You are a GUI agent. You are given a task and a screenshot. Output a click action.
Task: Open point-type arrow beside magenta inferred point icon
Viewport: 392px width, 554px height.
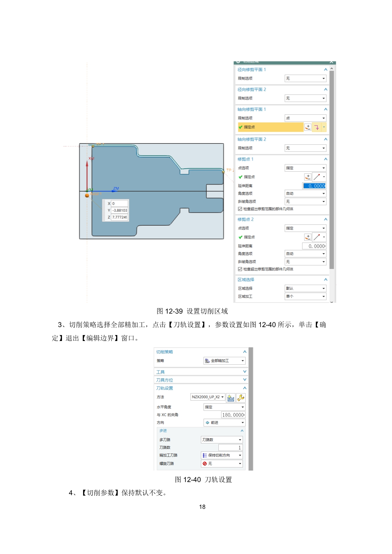coord(324,127)
